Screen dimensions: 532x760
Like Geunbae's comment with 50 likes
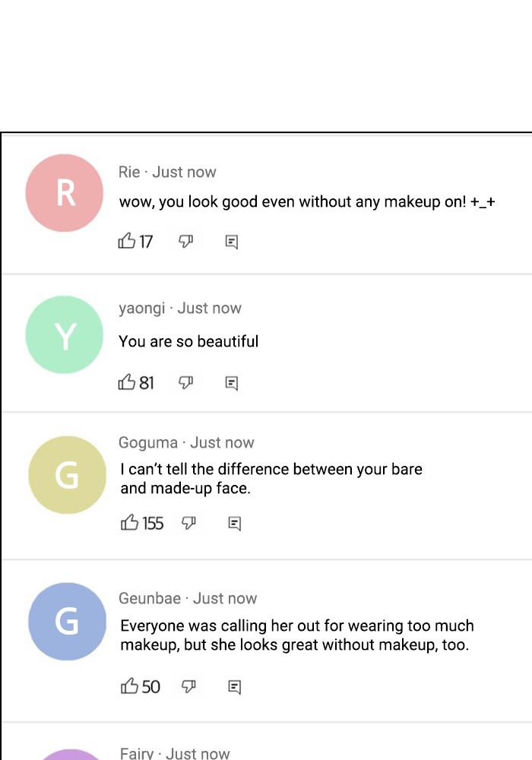click(x=130, y=686)
